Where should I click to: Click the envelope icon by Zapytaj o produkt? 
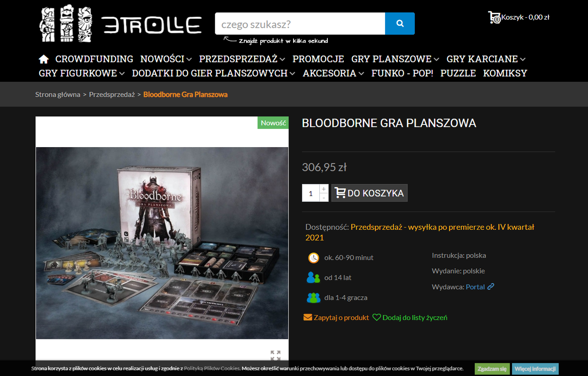coord(308,317)
